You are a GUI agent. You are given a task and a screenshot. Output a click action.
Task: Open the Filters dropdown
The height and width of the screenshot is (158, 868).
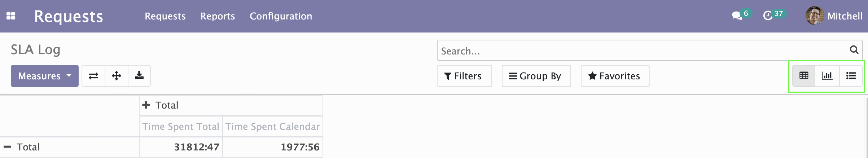(464, 76)
